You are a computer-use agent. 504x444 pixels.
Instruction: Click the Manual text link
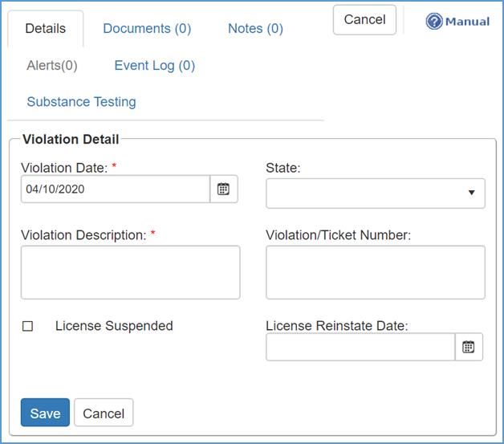467,22
